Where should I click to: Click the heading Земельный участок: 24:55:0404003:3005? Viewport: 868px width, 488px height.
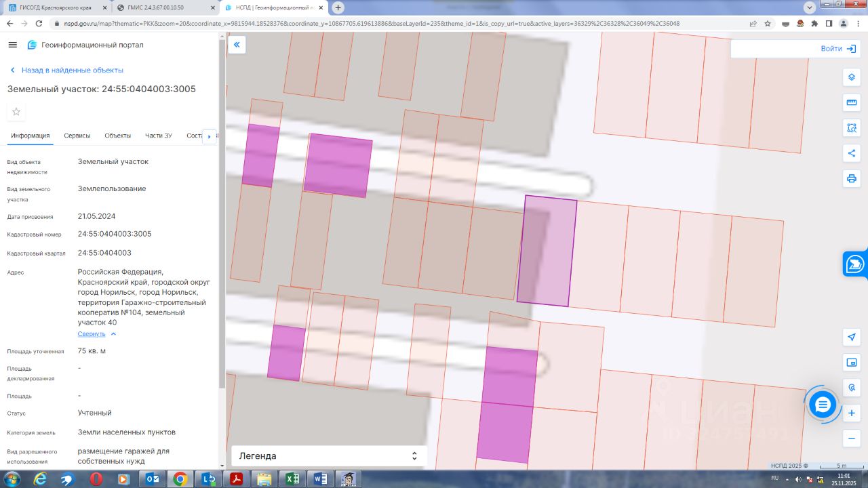click(x=102, y=89)
